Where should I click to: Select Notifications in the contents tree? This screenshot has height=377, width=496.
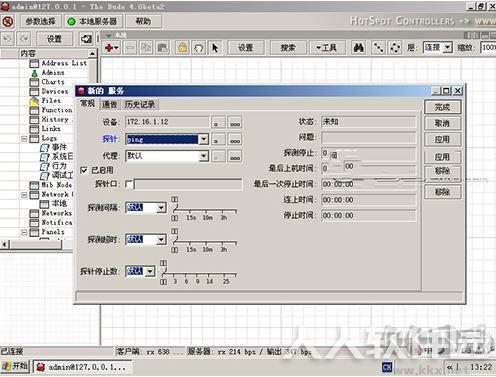(51, 222)
